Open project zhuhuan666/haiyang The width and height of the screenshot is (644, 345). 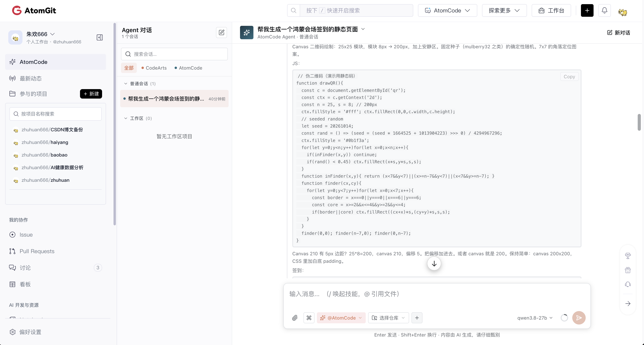pos(45,142)
